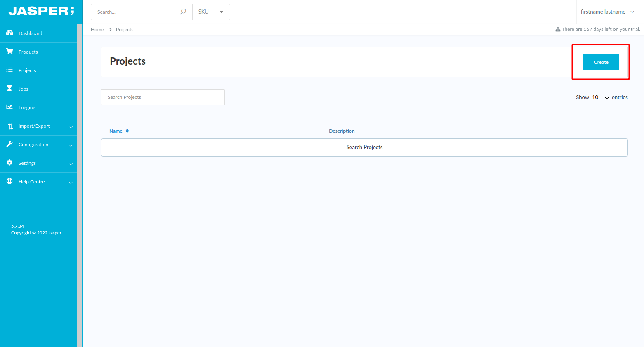Click the Logging chart icon
The height and width of the screenshot is (347, 644).
click(9, 107)
